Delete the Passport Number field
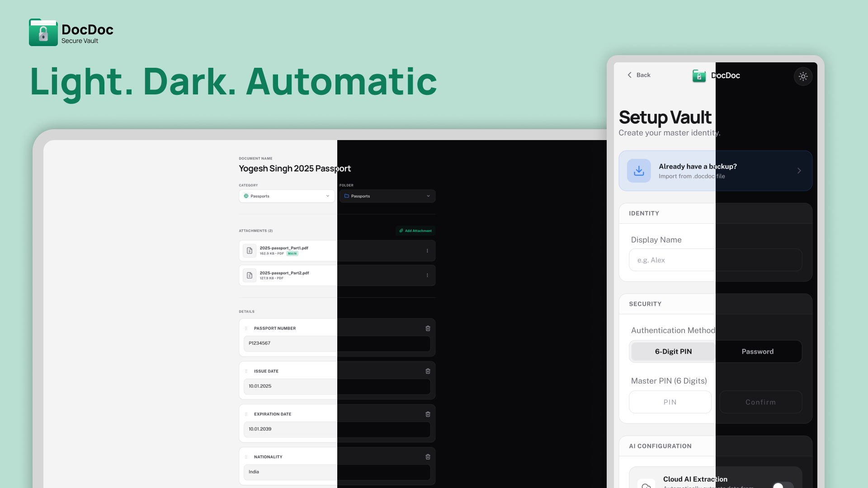 coord(428,328)
